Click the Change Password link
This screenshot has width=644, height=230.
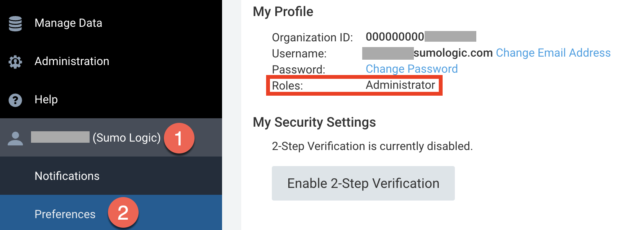pyautogui.click(x=412, y=69)
